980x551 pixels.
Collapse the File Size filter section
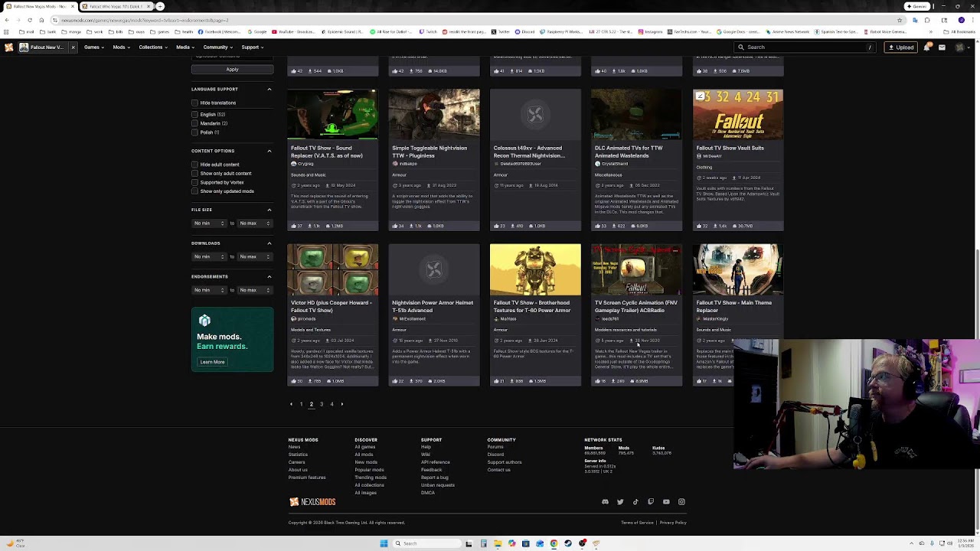point(269,210)
